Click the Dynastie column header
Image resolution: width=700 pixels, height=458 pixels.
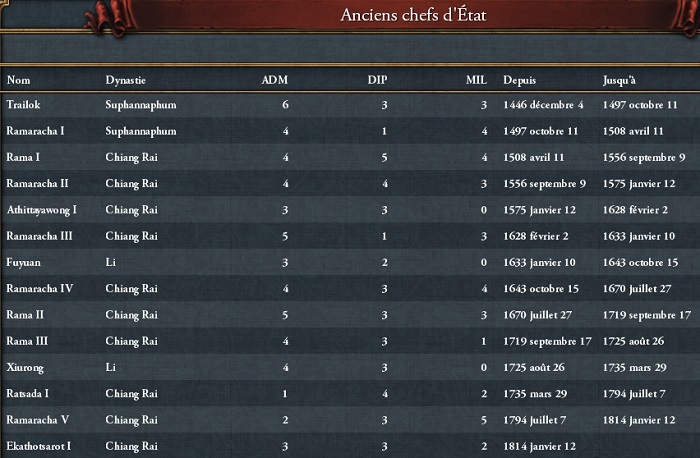(x=125, y=80)
